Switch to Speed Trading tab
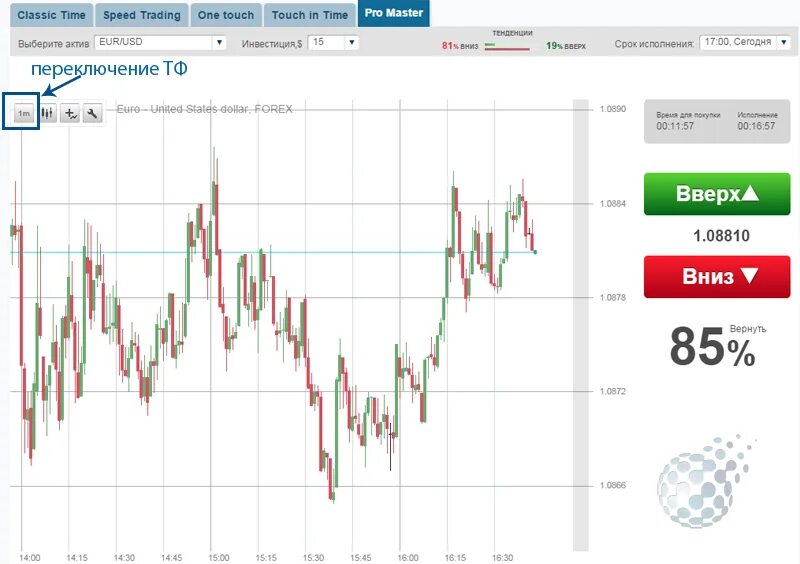Viewport: 800px width, 564px height. (x=142, y=15)
